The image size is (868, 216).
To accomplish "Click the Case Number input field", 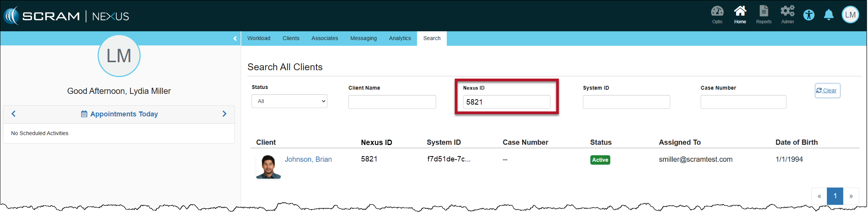I will pyautogui.click(x=743, y=102).
